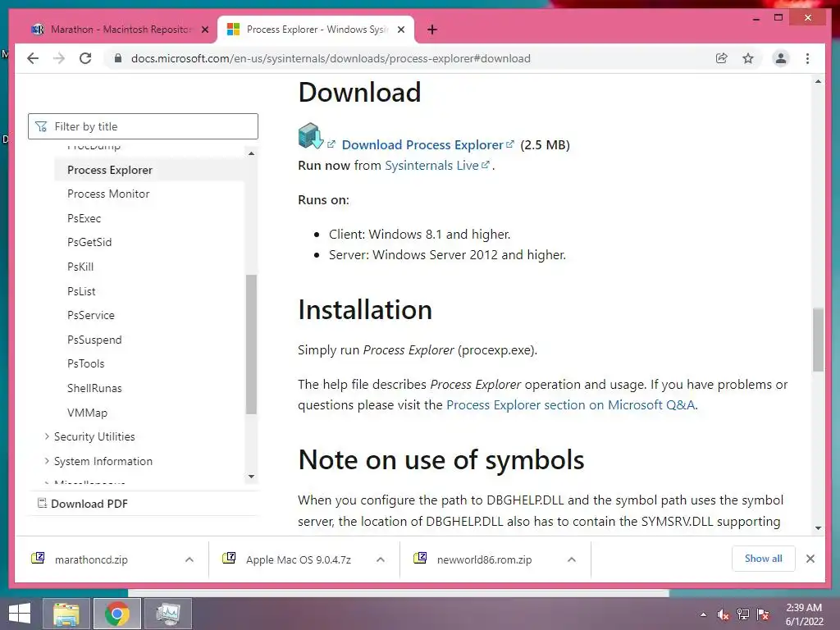Expand the System Information section
The height and width of the screenshot is (630, 840).
click(x=103, y=461)
